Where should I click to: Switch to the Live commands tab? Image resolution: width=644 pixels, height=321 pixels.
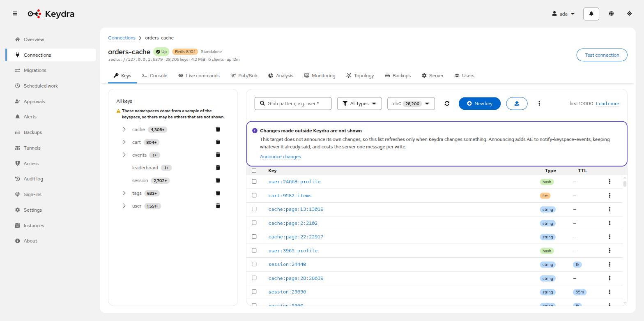[x=199, y=76]
